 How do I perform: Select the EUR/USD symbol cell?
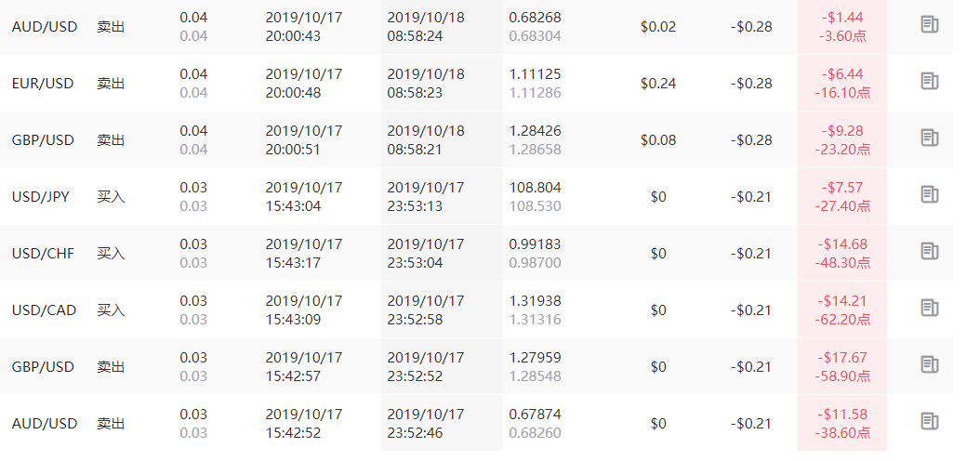(43, 84)
